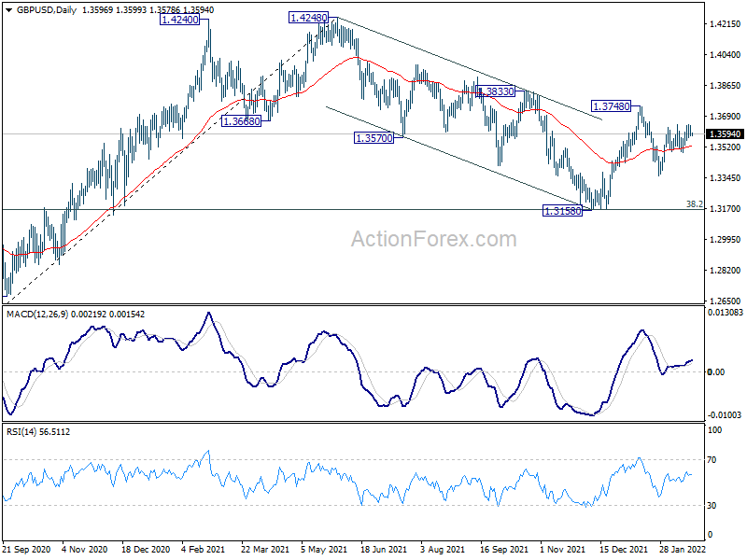Click the 1.42150 price axis value

click(726, 24)
